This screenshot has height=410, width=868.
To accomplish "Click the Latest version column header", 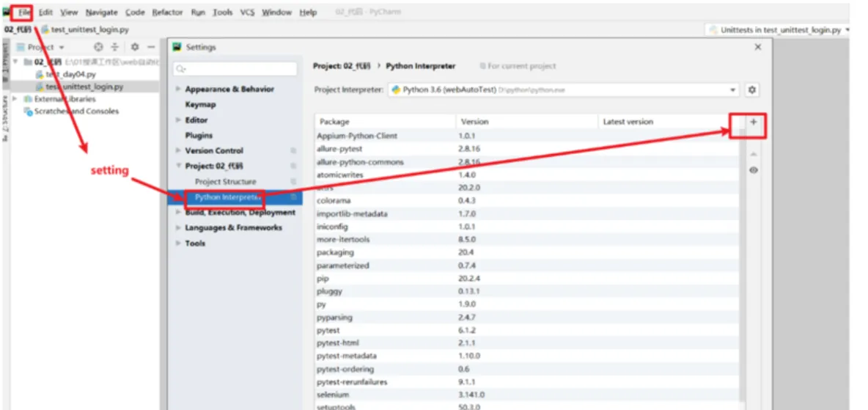I will (x=668, y=122).
